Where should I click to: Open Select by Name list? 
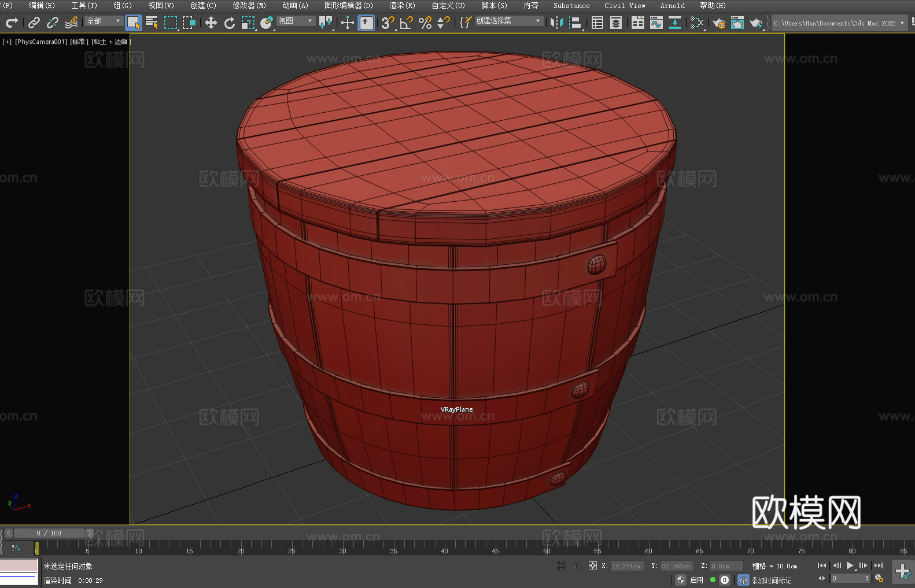(x=152, y=23)
